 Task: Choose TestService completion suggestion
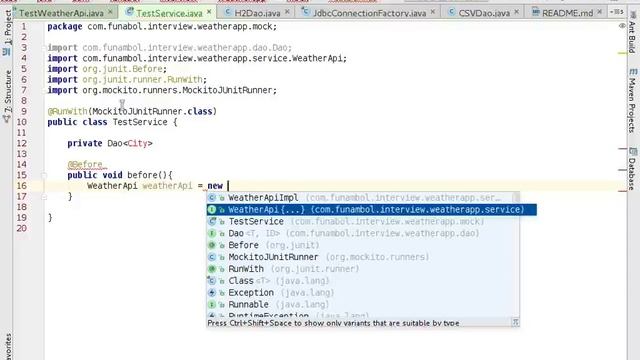pyautogui.click(x=363, y=222)
